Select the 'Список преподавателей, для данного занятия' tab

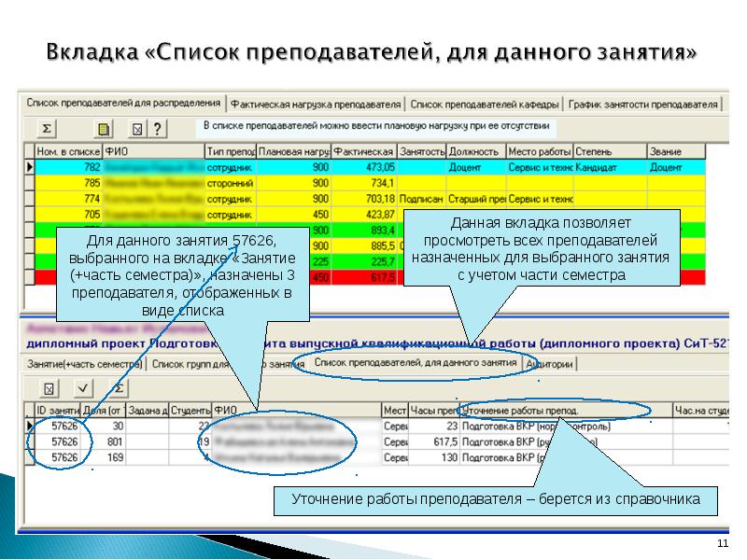[415, 362]
